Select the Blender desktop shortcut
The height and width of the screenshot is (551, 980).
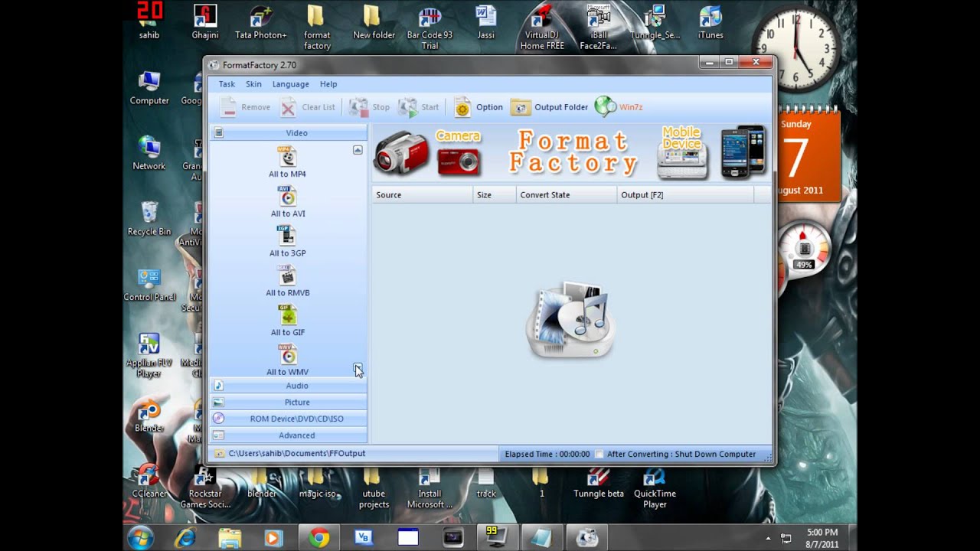[149, 416]
